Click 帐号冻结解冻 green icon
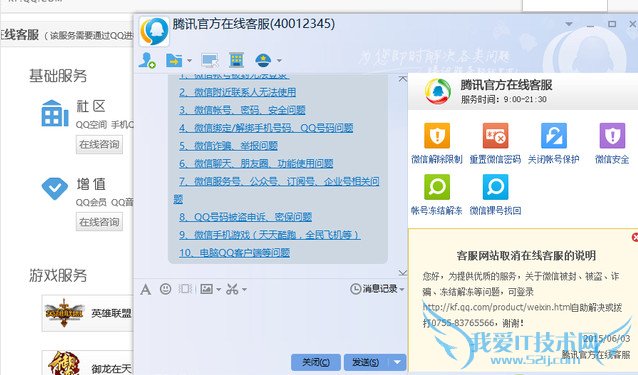The image size is (638, 375). click(x=437, y=187)
